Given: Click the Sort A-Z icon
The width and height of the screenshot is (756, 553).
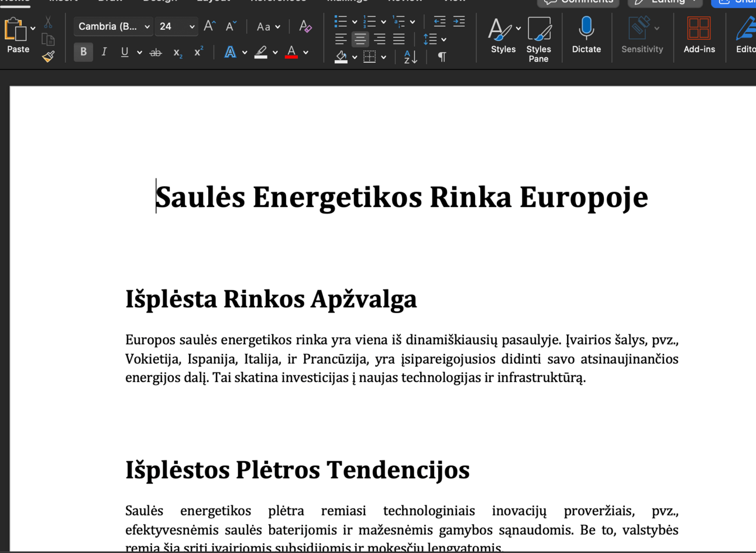Looking at the screenshot, I should pyautogui.click(x=410, y=57).
